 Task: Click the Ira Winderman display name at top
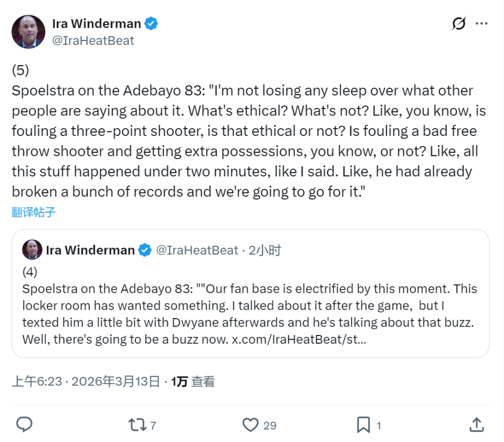[97, 24]
